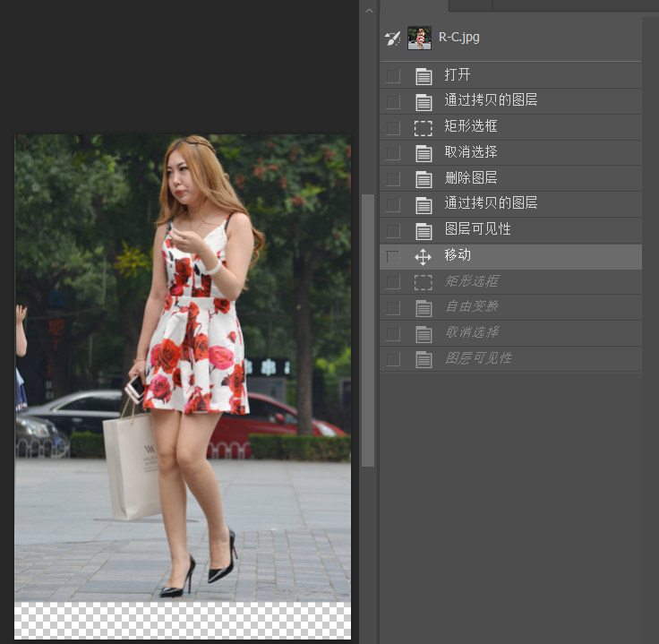
Task: Revert to the undimmed 取消选择 state label
Action: [x=471, y=153]
